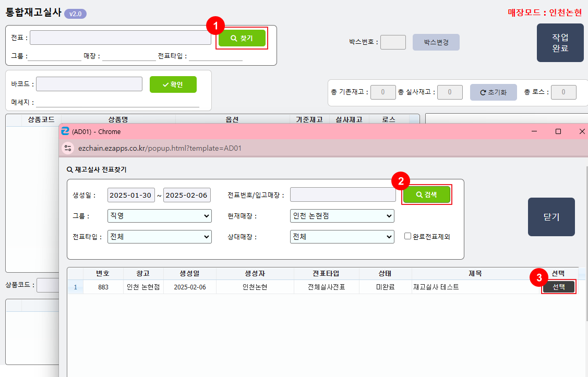Click the 선택 button for row 883
Image resolution: width=588 pixels, height=377 pixels.
558,287
